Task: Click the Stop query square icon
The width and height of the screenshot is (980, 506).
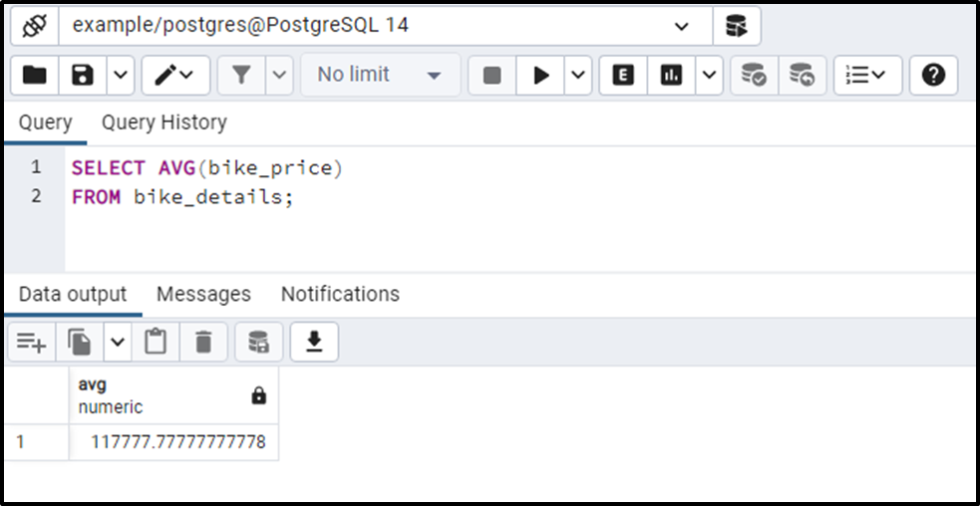Action: (491, 75)
